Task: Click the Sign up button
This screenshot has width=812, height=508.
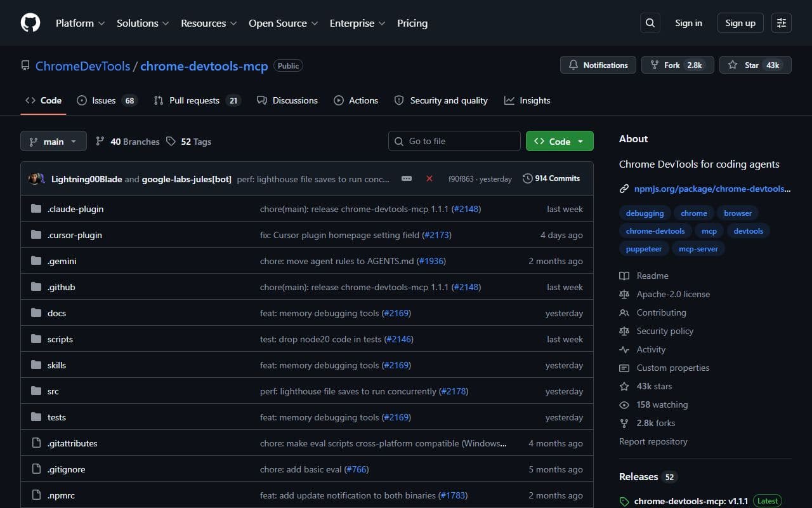Action: [740, 23]
